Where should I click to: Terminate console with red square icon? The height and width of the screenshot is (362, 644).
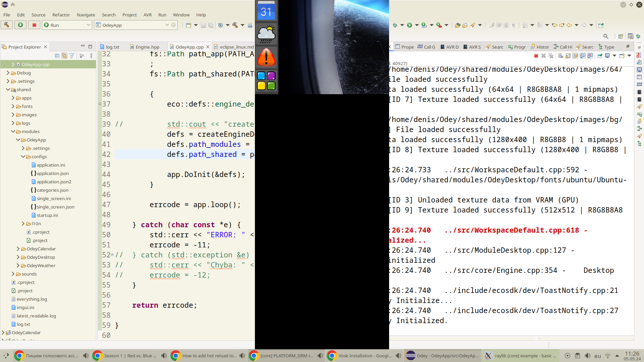coord(536,56)
